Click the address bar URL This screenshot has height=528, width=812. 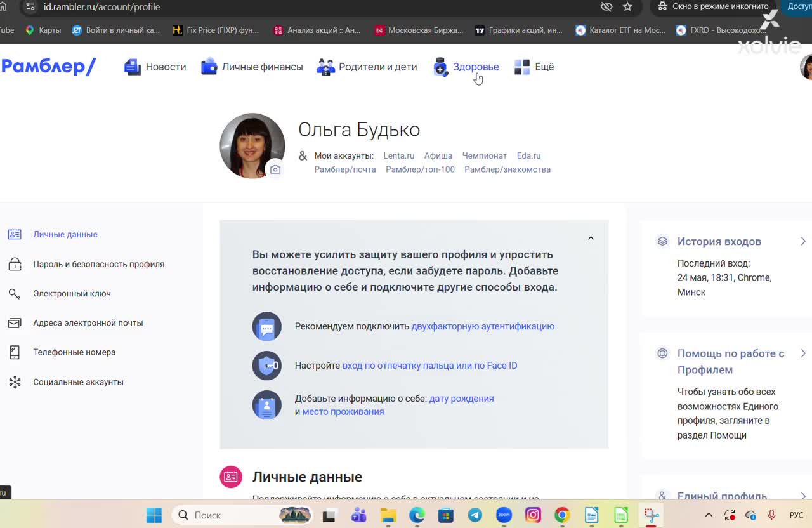pos(101,6)
